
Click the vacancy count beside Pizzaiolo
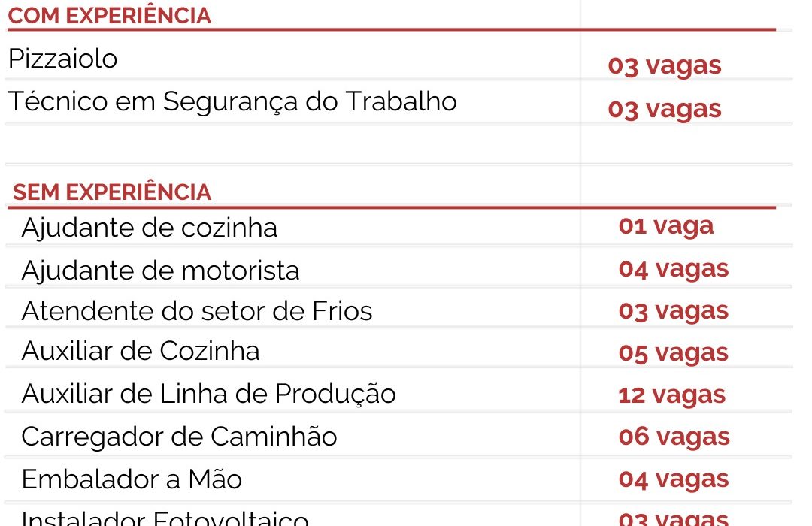coord(665,65)
